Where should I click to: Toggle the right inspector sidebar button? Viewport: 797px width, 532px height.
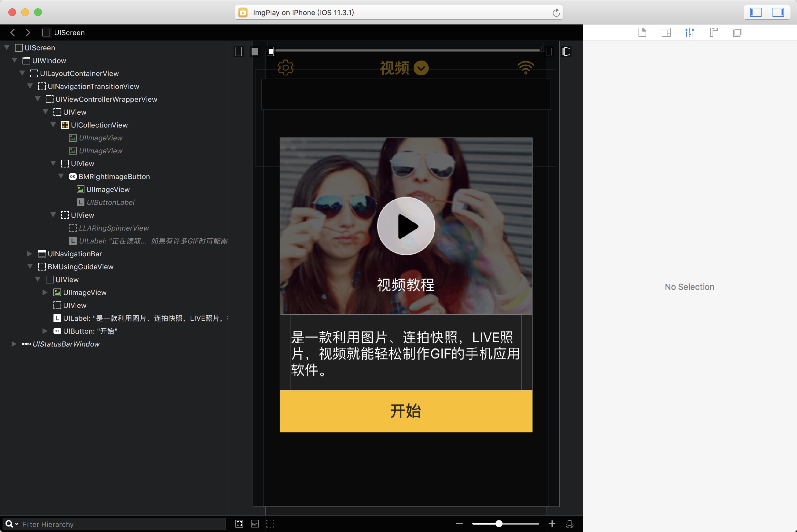click(778, 13)
